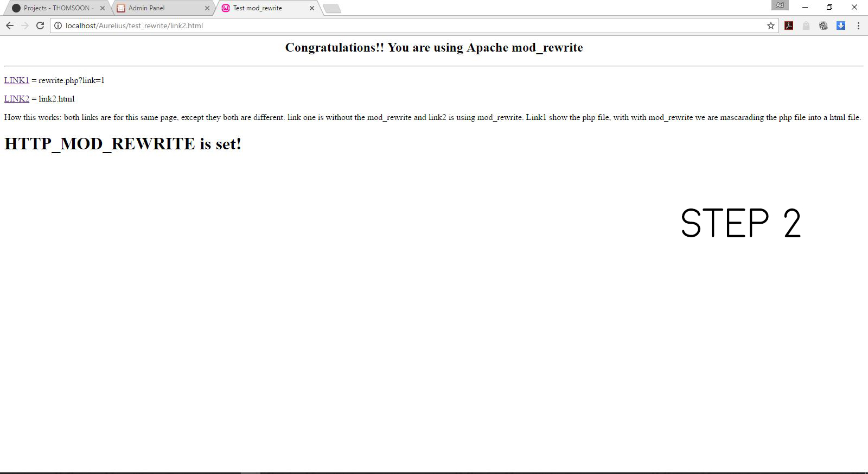Click the Ad user profile badge

pyautogui.click(x=780, y=5)
